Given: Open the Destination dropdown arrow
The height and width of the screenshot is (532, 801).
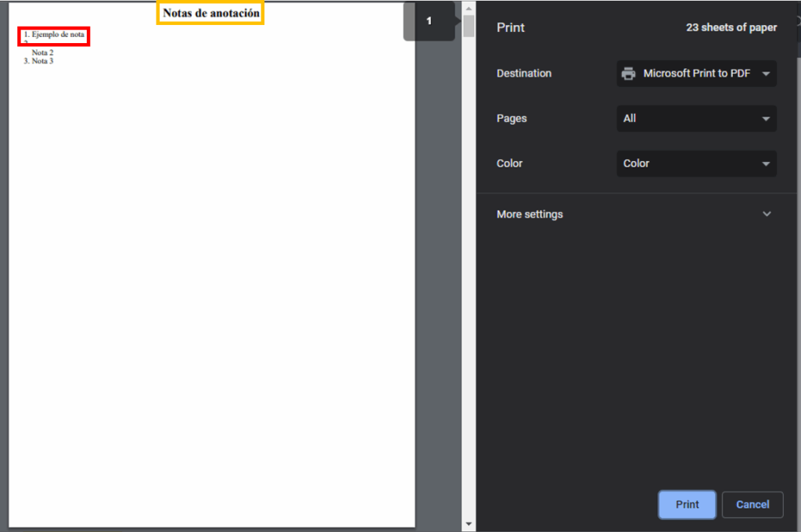Looking at the screenshot, I should click(x=766, y=74).
